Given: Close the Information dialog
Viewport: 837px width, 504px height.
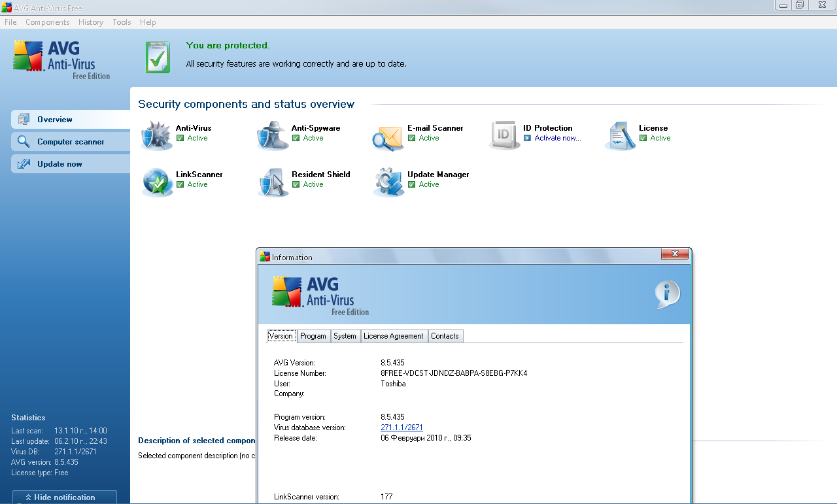Looking at the screenshot, I should coord(674,254).
